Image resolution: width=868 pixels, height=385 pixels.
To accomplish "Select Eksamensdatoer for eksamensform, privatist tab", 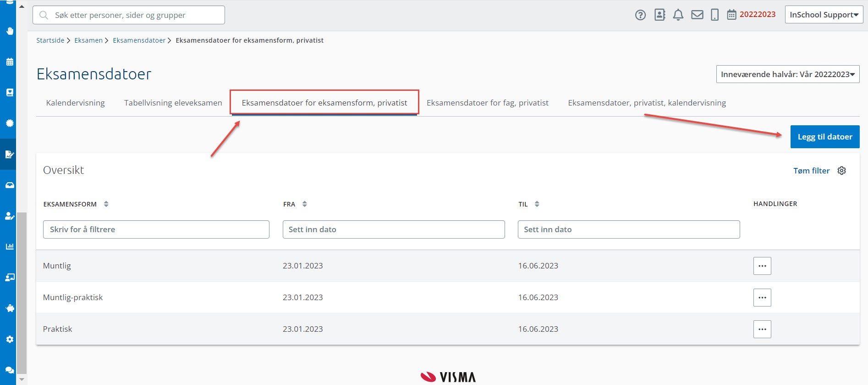I will [324, 103].
